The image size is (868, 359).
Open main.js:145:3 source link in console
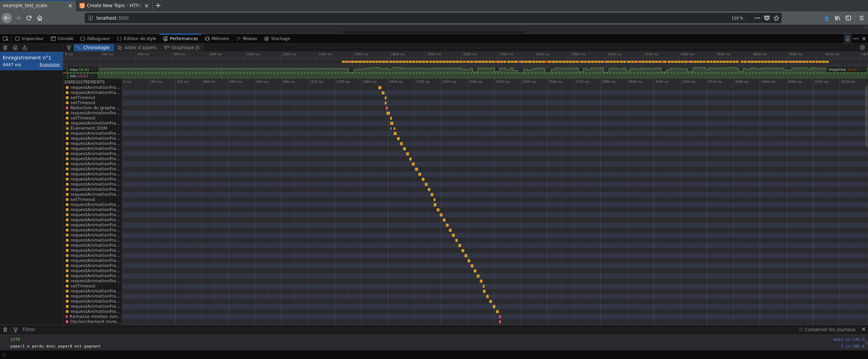tap(849, 339)
